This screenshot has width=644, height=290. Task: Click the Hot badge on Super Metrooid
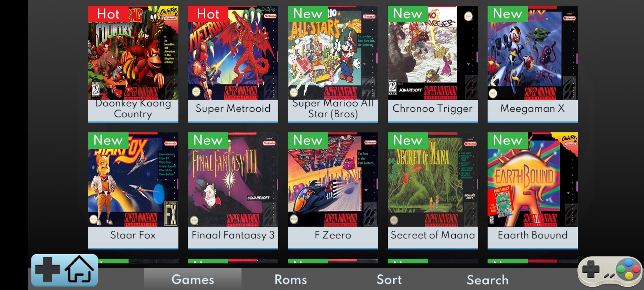click(x=208, y=14)
